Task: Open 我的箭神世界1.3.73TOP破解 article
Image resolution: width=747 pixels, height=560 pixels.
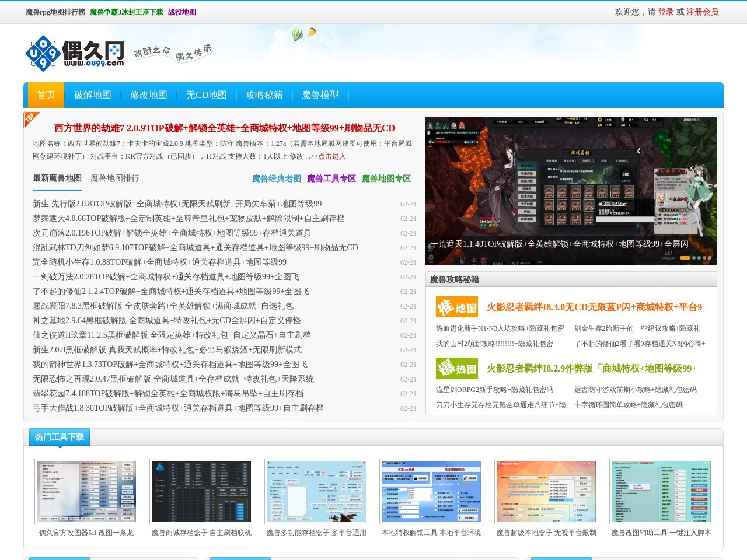Action: click(170, 365)
